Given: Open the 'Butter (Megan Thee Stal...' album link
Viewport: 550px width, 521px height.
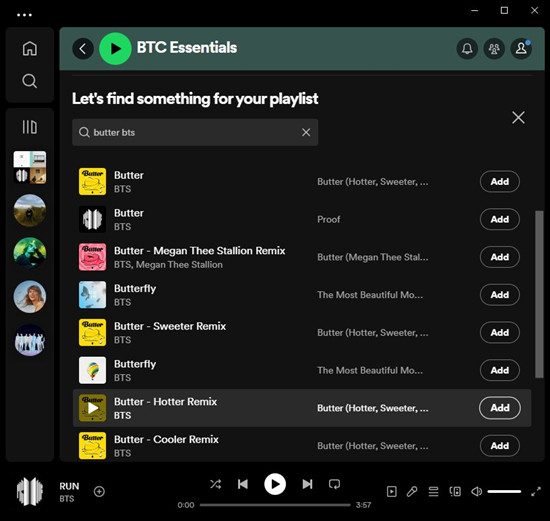Looking at the screenshot, I should tap(373, 257).
